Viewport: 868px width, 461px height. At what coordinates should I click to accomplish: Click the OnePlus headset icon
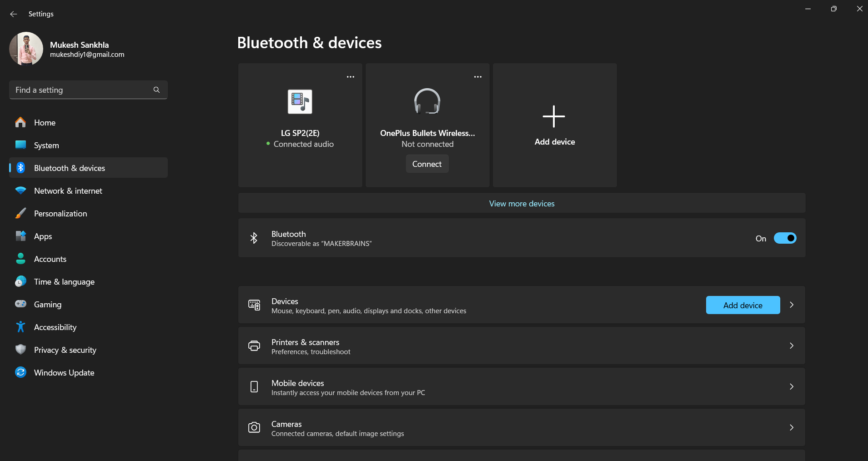pos(427,101)
